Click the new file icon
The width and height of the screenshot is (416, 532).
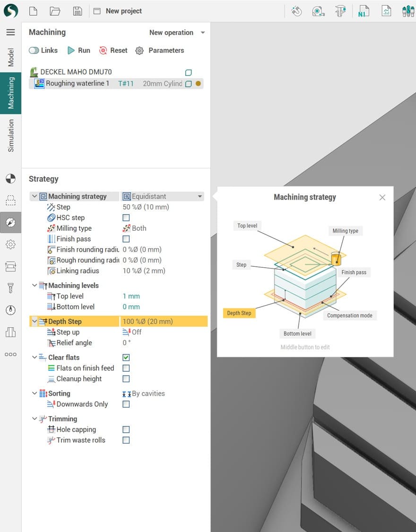pyautogui.click(x=33, y=11)
